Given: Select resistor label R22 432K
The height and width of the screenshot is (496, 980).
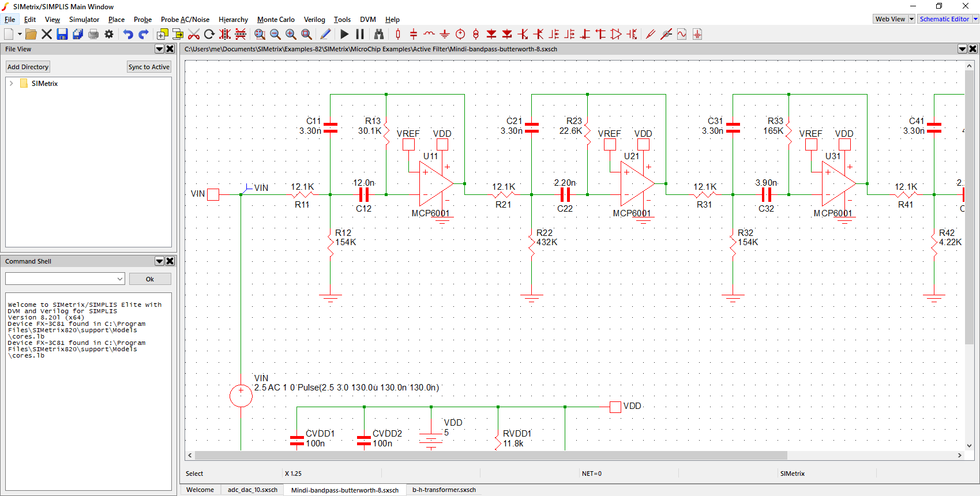Looking at the screenshot, I should click(x=547, y=238).
